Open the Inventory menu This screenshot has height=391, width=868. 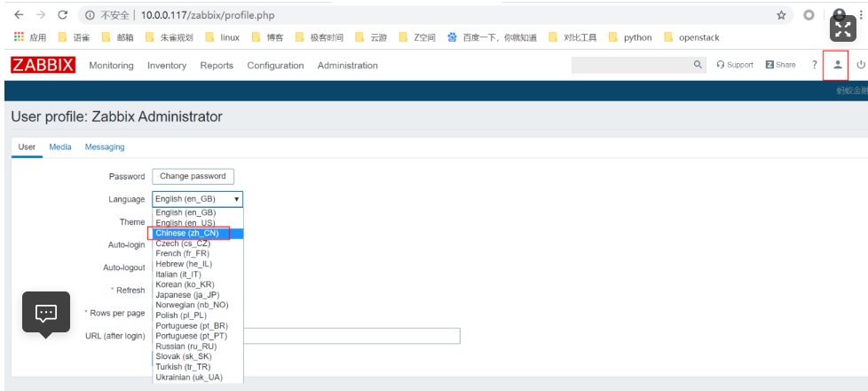click(x=167, y=66)
